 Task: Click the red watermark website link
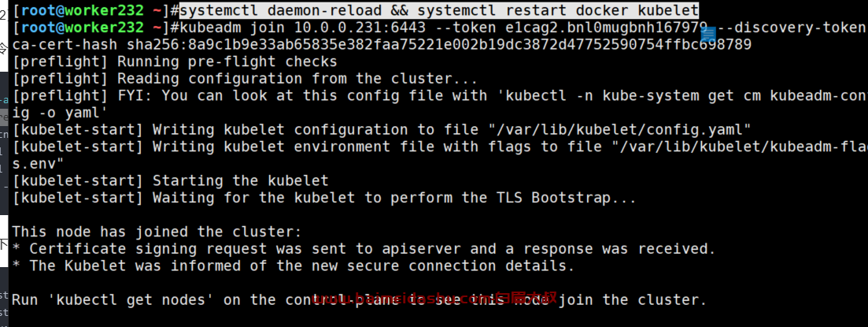(x=434, y=298)
